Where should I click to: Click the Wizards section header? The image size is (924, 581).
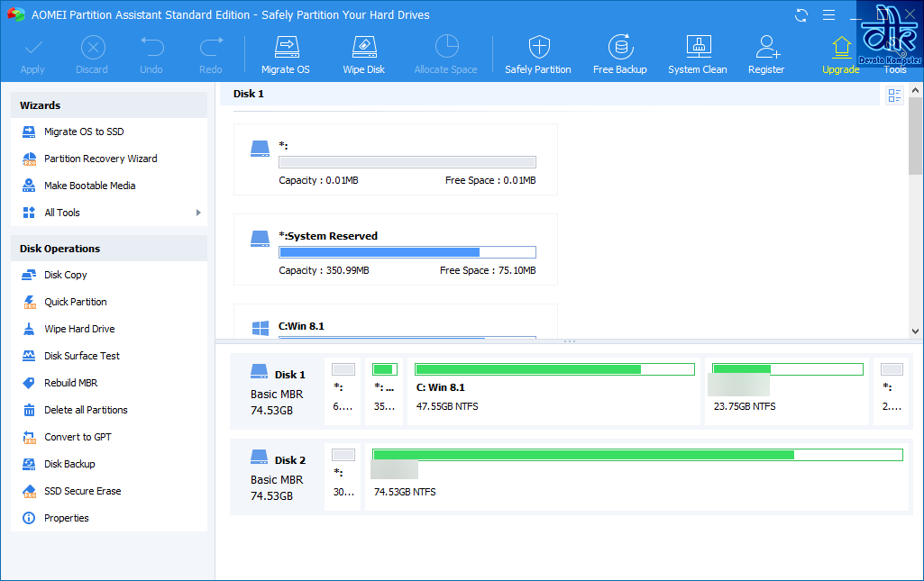[x=109, y=105]
